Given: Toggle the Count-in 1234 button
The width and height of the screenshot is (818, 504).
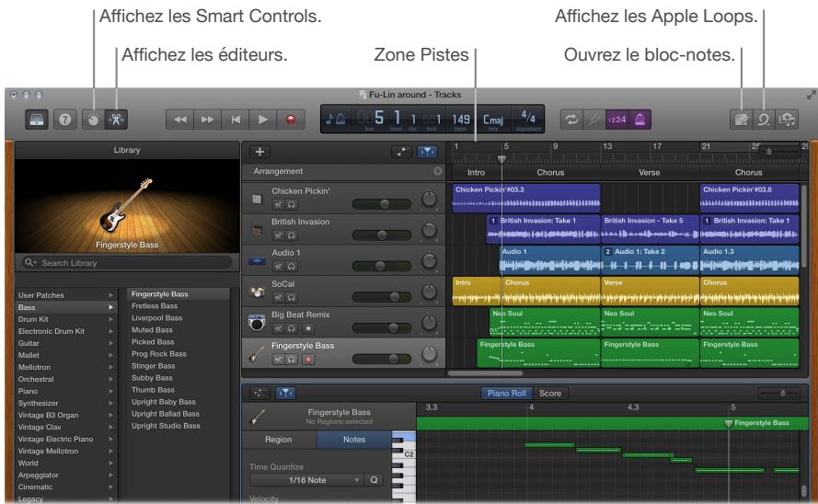Looking at the screenshot, I should tap(617, 120).
